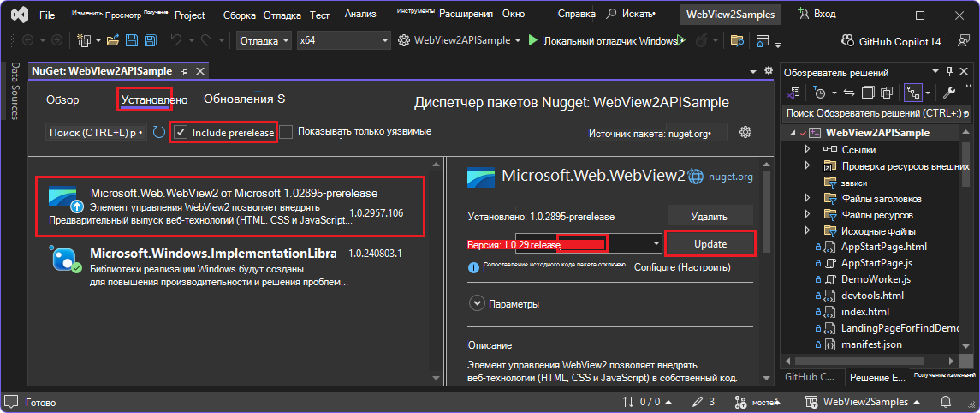Switch to the Обзор tab
The width and height of the screenshot is (980, 413).
[x=62, y=99]
